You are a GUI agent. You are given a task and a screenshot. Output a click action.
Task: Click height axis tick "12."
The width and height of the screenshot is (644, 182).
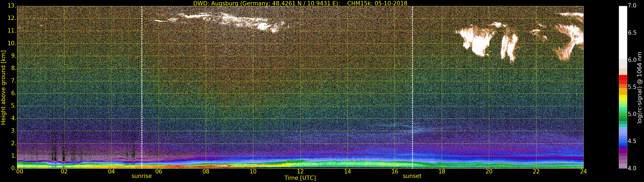tap(12, 18)
